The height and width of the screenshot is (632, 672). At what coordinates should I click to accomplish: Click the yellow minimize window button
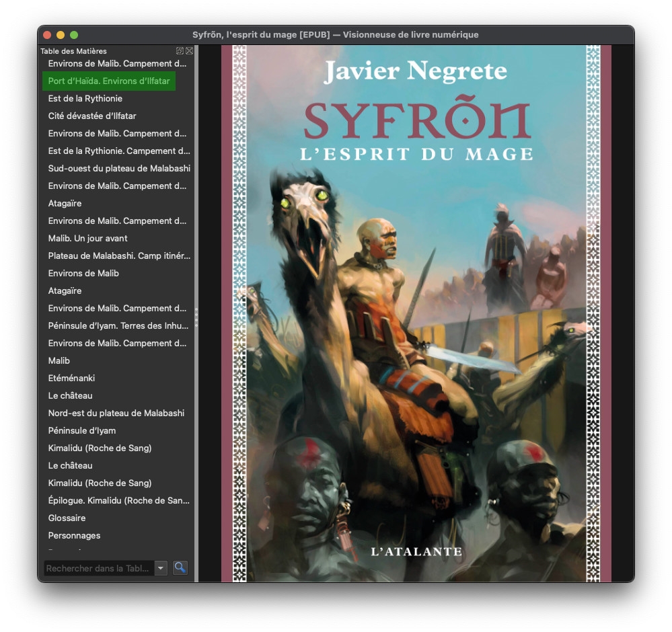coord(61,35)
